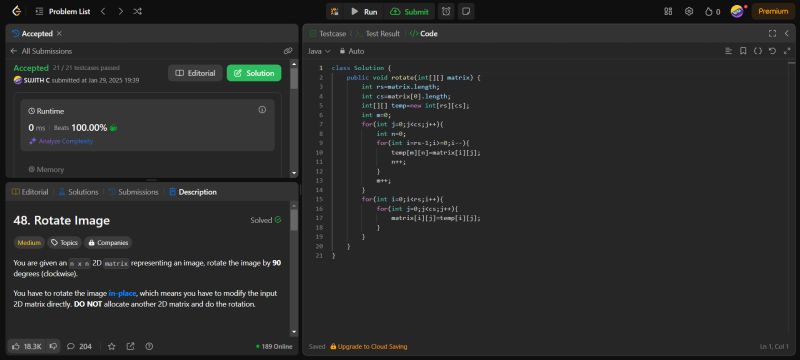Like the problem with thumbs up

coord(27,346)
